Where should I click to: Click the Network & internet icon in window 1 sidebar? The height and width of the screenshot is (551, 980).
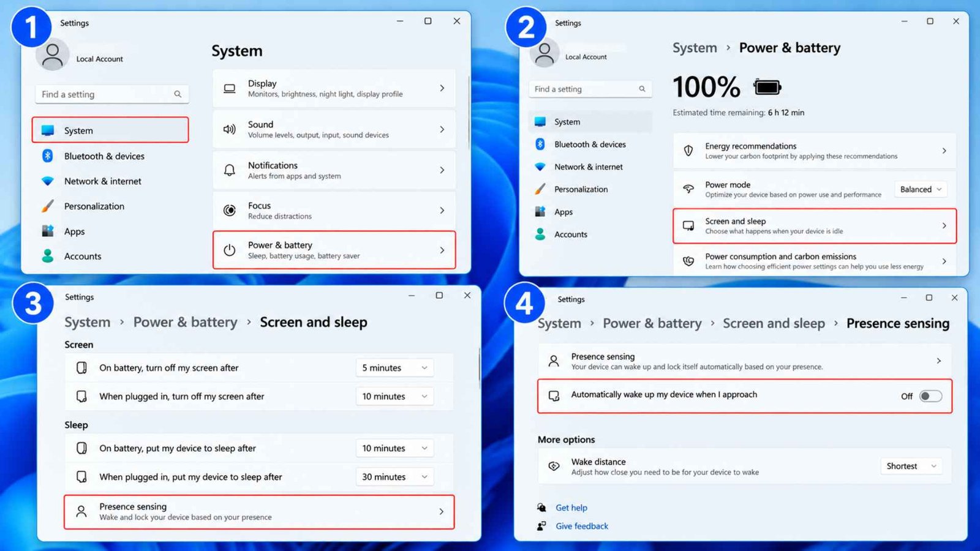48,181
